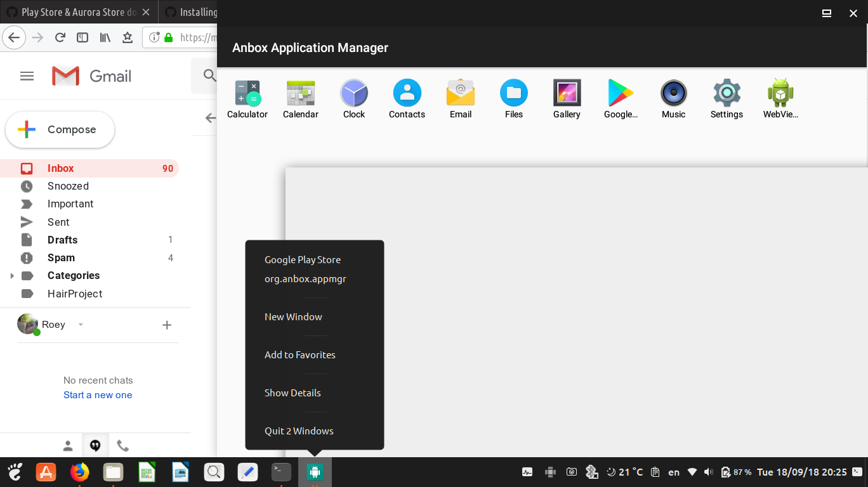Launch the Calendar app in Anbox
This screenshot has width=868, height=487.
pos(301,100)
